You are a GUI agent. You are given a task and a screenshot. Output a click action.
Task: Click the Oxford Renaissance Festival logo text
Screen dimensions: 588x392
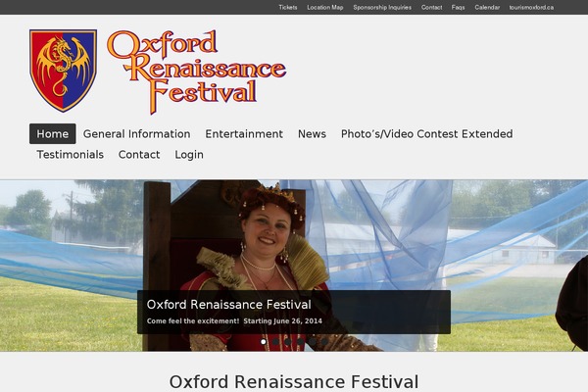click(197, 72)
